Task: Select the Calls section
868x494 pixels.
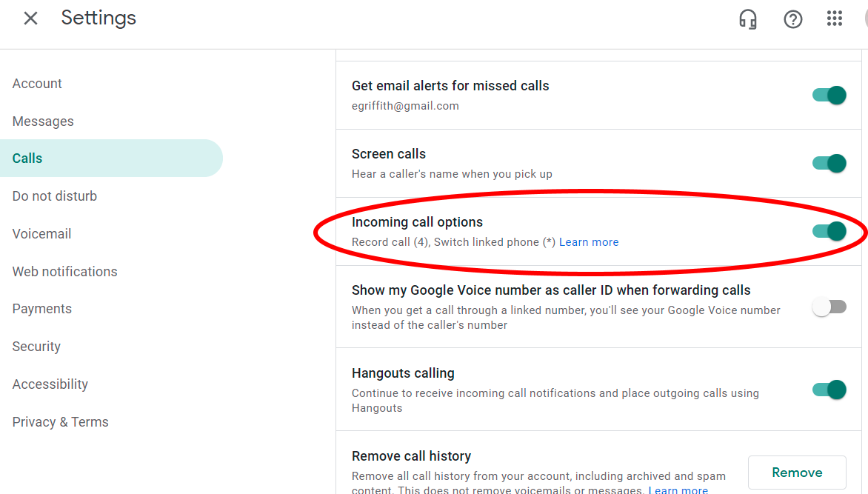Action: (111, 158)
